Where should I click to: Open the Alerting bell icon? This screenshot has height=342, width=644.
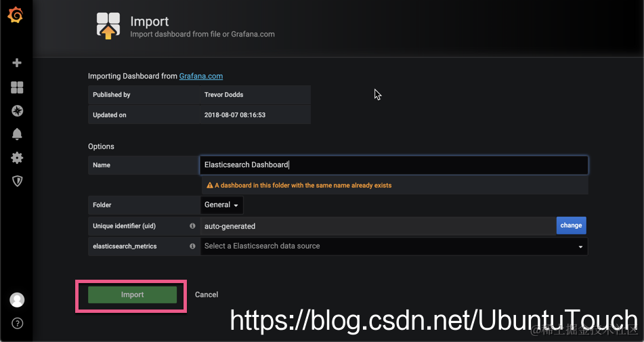(17, 134)
